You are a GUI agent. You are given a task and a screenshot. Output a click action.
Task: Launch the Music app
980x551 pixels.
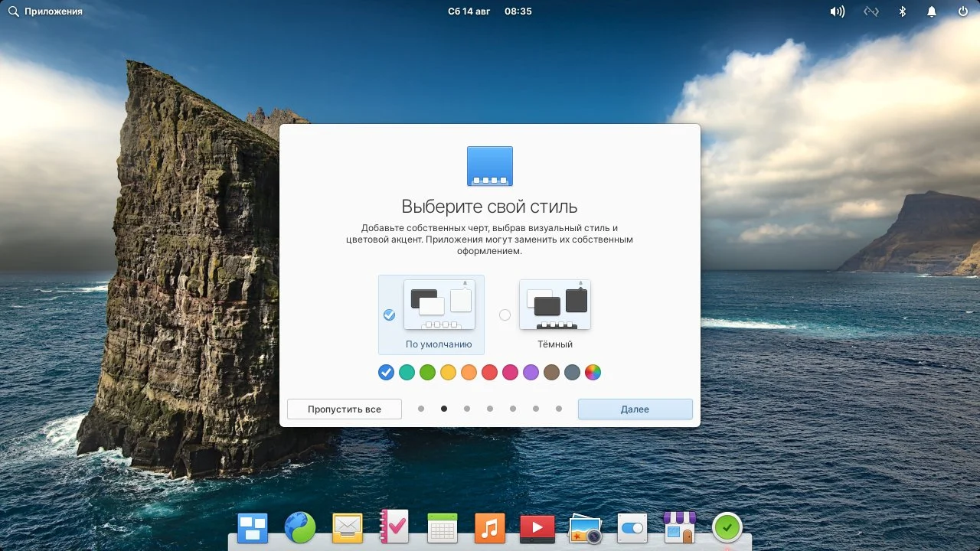click(x=489, y=527)
